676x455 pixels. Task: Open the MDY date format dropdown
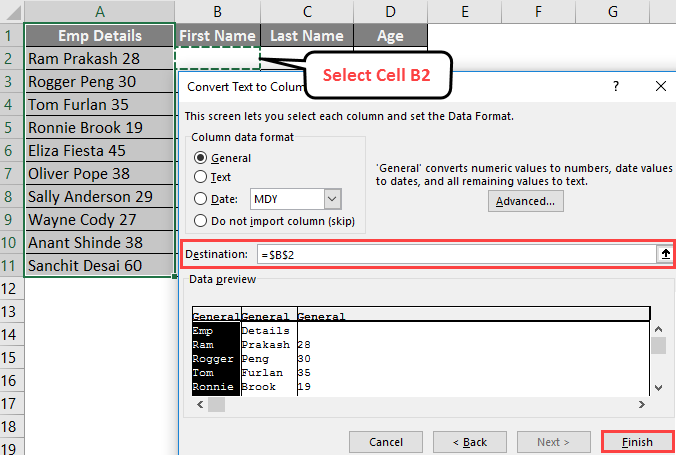click(332, 199)
